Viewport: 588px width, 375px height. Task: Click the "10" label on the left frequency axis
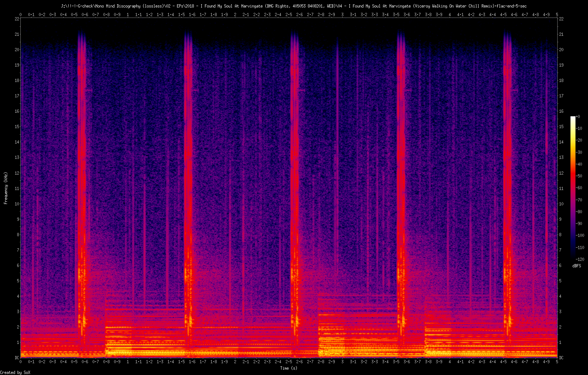(x=17, y=204)
